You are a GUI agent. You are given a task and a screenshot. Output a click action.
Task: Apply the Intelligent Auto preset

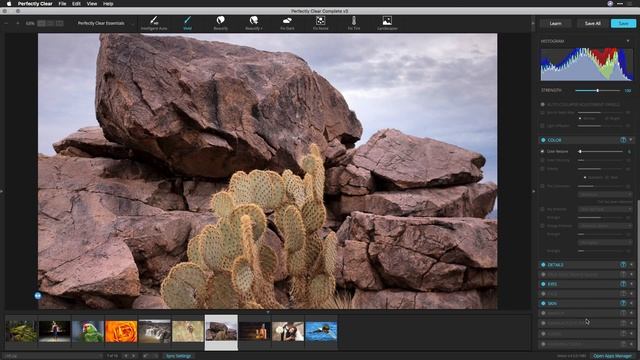coord(154,23)
